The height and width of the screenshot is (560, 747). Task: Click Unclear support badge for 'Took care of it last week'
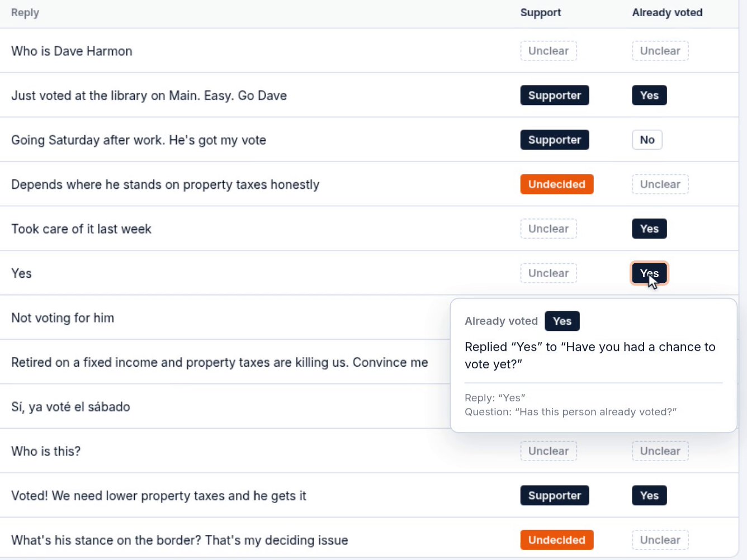(548, 229)
